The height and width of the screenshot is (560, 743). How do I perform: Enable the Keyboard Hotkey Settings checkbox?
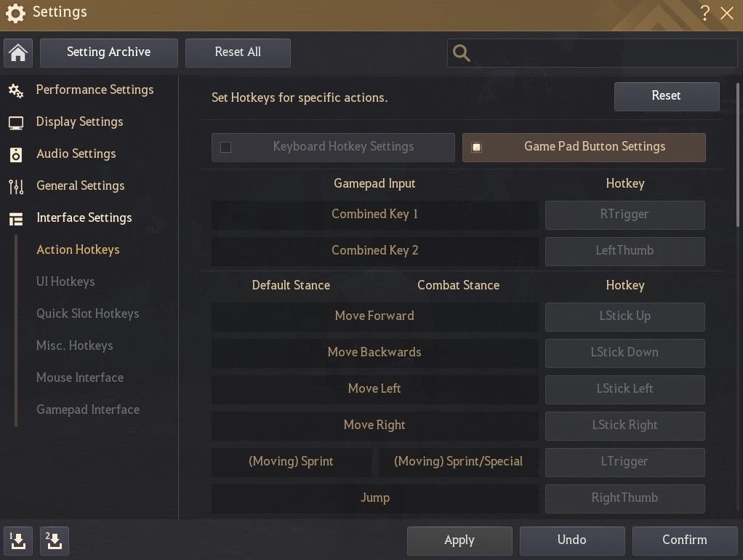click(225, 147)
